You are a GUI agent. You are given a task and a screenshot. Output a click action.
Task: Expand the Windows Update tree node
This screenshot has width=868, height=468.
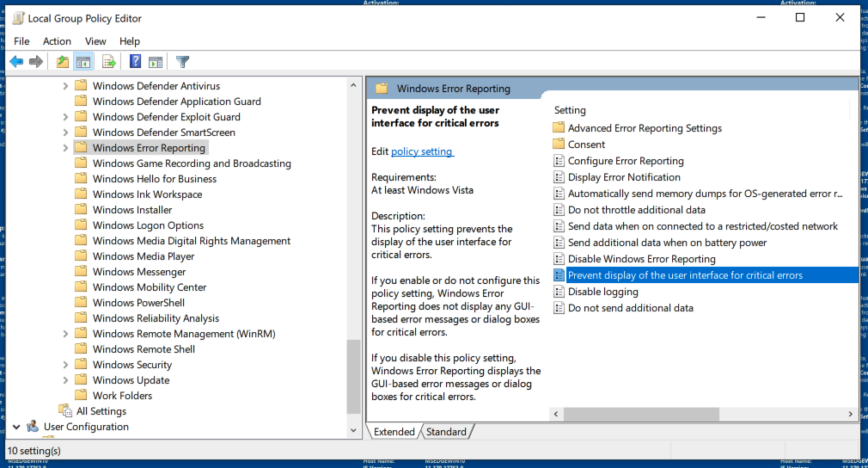tap(65, 380)
